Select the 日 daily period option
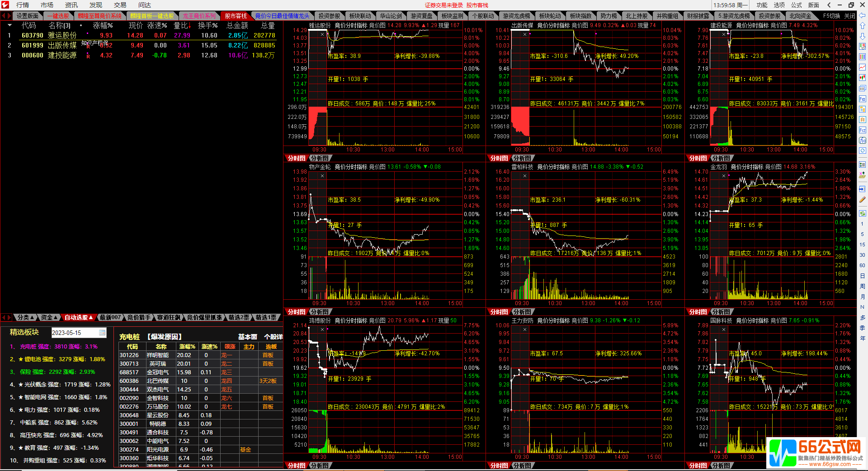Screen dimensions: 868x471 coord(862,276)
